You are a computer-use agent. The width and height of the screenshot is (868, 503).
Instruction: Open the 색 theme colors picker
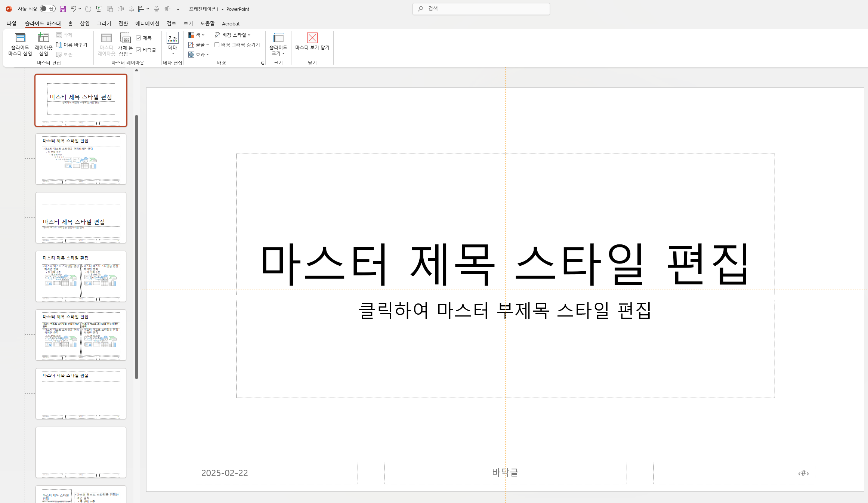(x=197, y=35)
